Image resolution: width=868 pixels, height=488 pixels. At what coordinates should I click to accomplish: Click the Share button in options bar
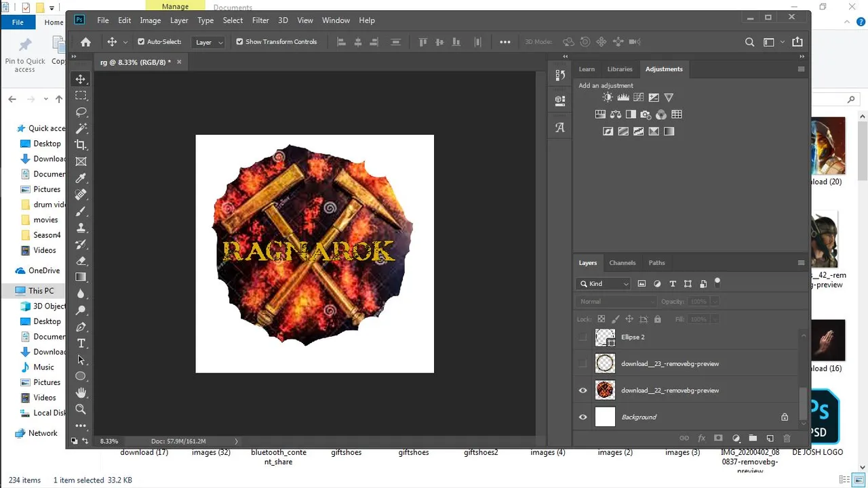pyautogui.click(x=797, y=42)
